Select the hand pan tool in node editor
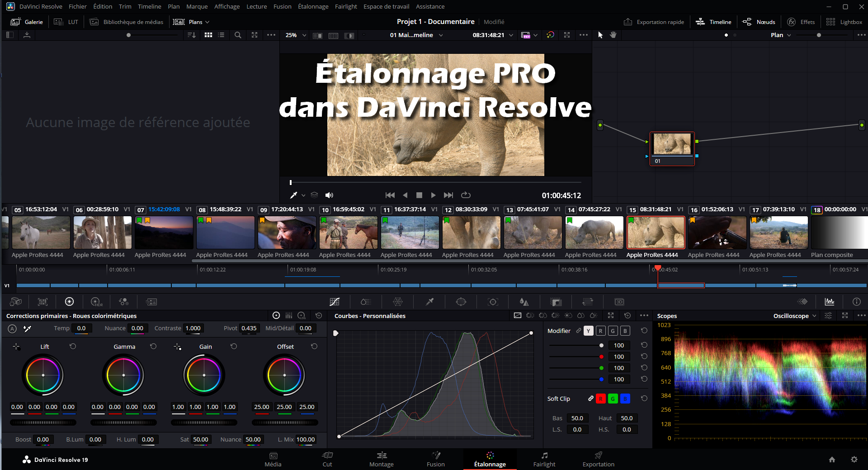 click(613, 35)
